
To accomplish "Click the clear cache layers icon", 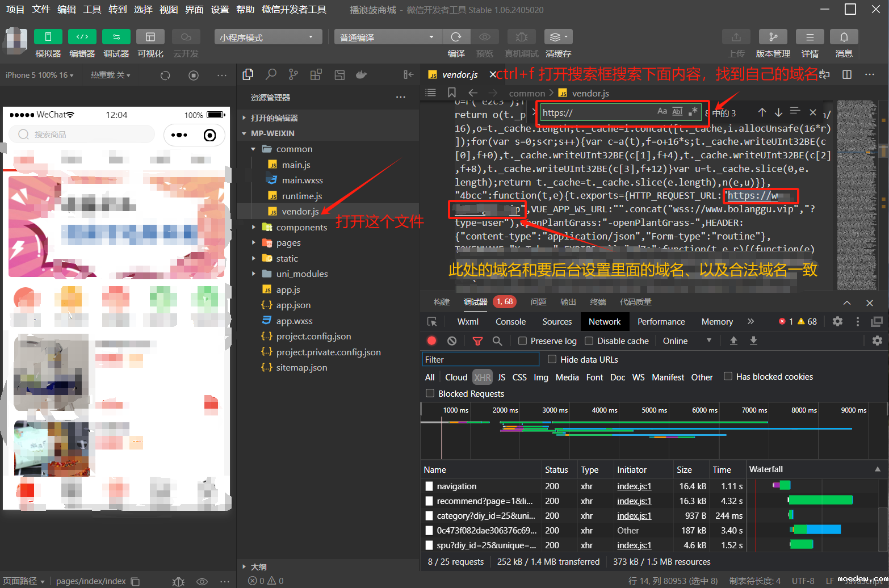I will pos(558,37).
